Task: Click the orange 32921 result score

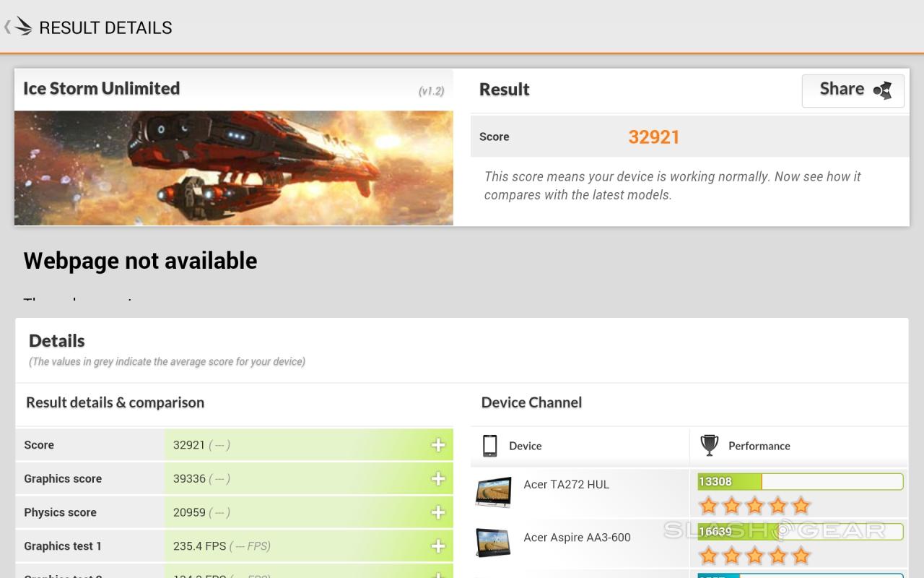Action: [x=654, y=137]
